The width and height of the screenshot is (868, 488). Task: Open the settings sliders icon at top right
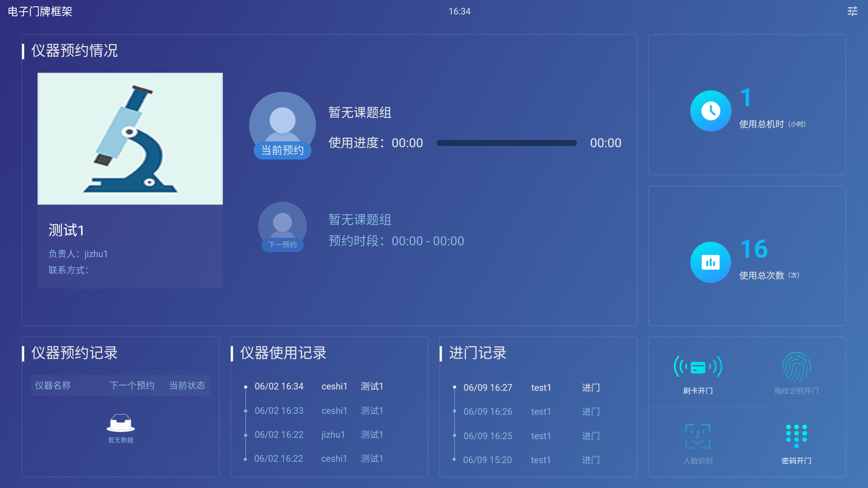[x=852, y=11]
